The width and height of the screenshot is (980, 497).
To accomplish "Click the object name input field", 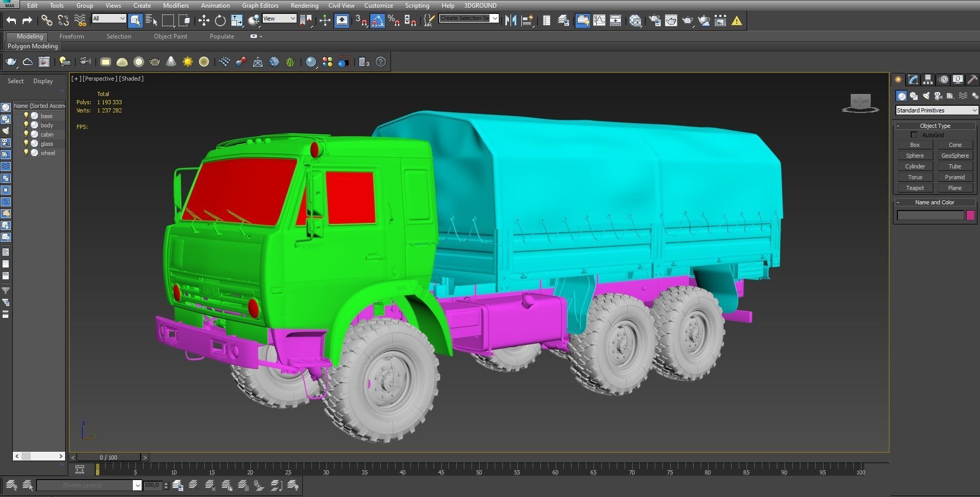I will pos(930,216).
